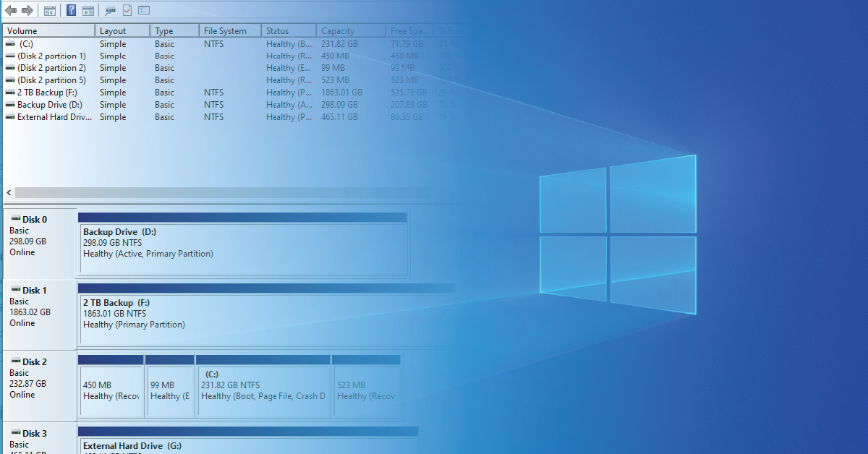Screen dimensions: 868x454
Task: Toggle the Show/Hide Action Pane
Action: coord(88,9)
